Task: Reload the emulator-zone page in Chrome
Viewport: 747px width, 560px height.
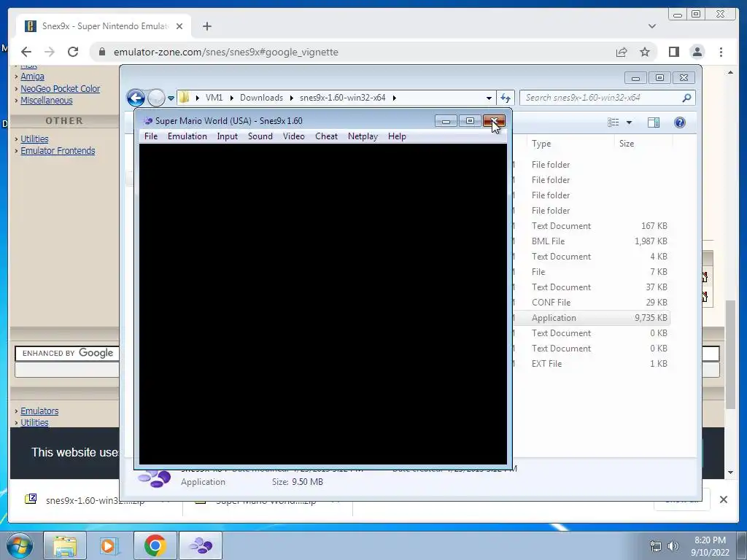Action: coord(73,52)
